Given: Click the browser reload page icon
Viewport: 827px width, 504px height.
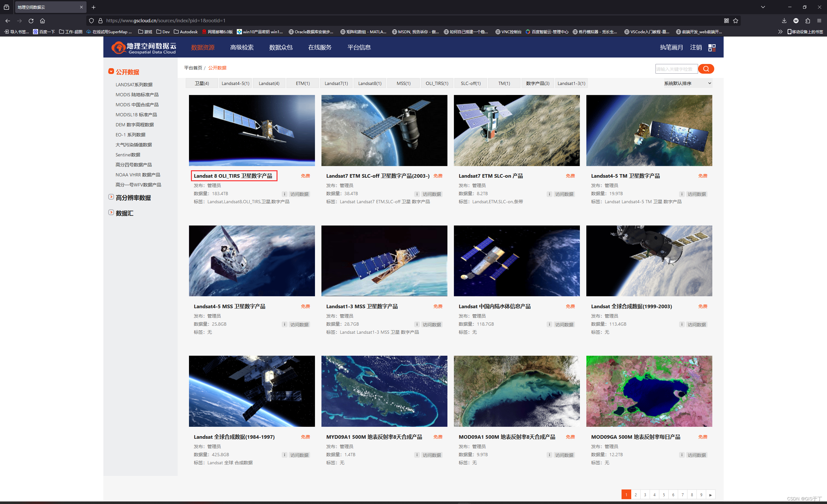Looking at the screenshot, I should pos(31,21).
